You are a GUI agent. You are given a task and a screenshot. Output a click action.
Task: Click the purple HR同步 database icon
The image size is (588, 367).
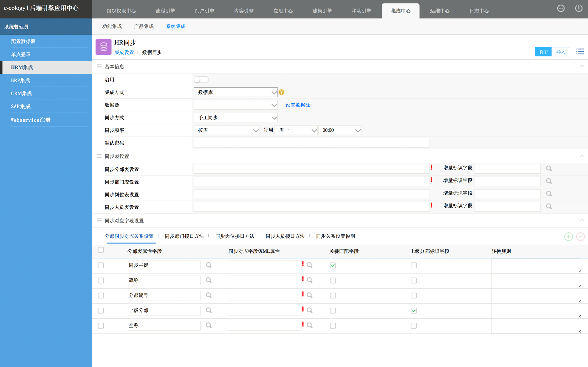point(104,47)
